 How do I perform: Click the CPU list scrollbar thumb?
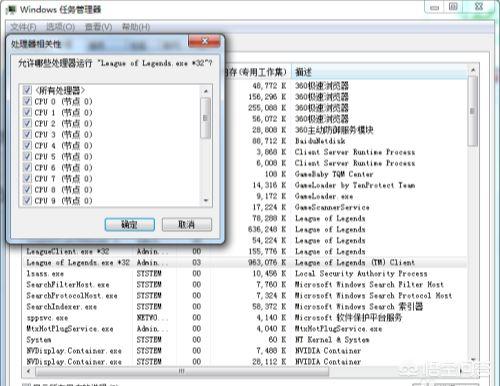205,118
